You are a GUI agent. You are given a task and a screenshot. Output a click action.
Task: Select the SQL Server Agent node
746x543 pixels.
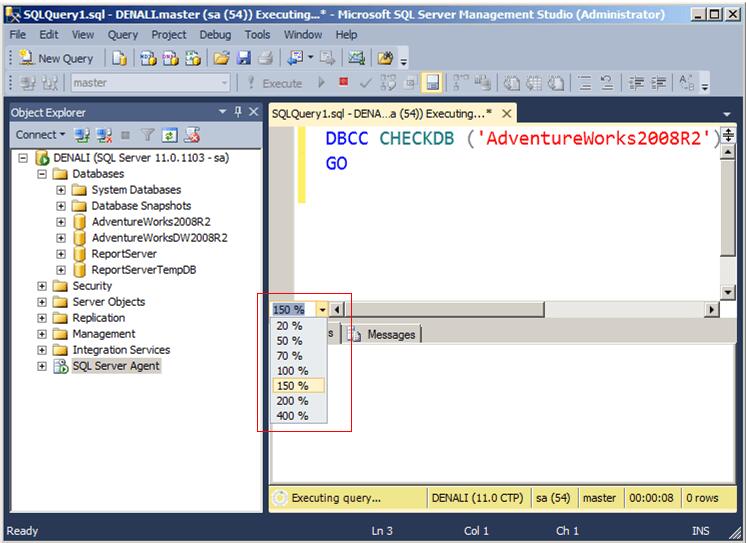tap(116, 365)
